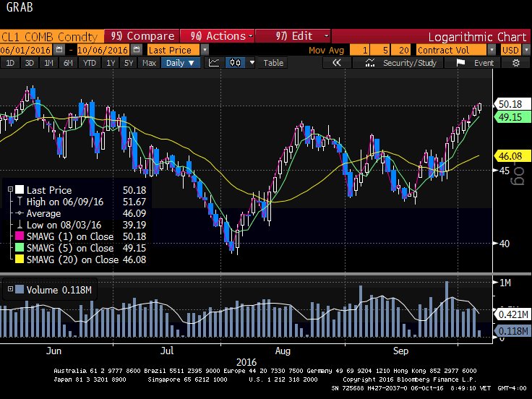Open the USD currency dropdown arrow
The width and height of the screenshot is (532, 399).
(526, 50)
